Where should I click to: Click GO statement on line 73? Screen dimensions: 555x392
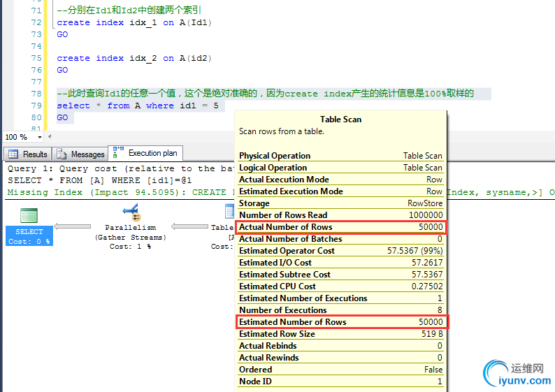pyautogui.click(x=62, y=34)
